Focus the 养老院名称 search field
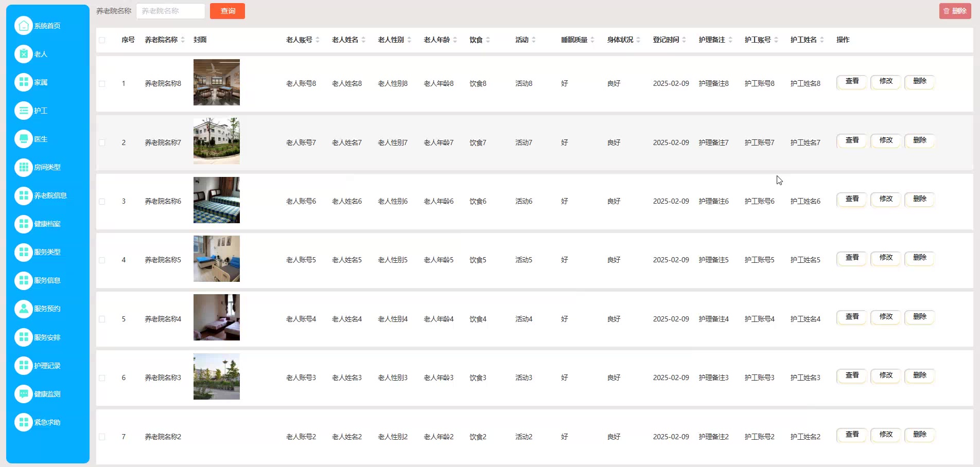Image resolution: width=980 pixels, height=467 pixels. click(x=170, y=11)
